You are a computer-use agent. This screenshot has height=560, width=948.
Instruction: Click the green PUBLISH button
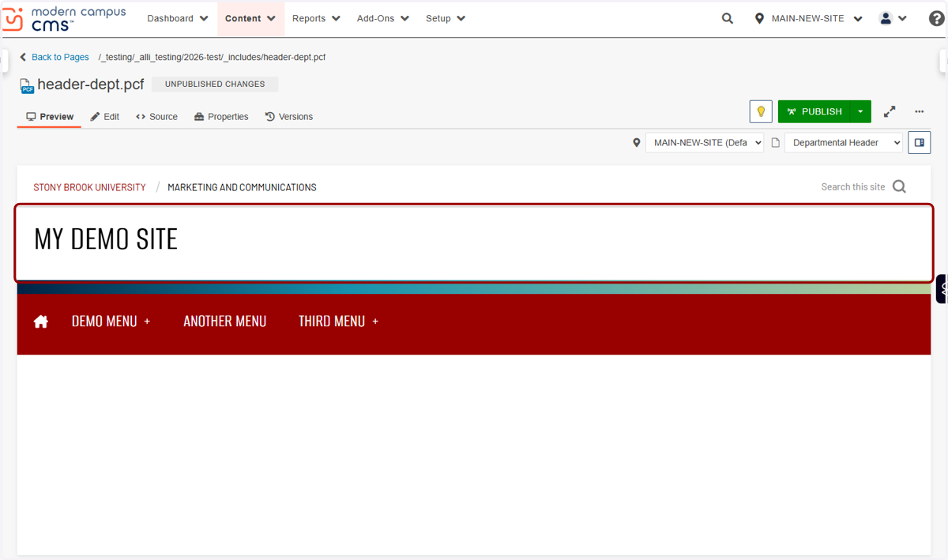pyautogui.click(x=814, y=111)
